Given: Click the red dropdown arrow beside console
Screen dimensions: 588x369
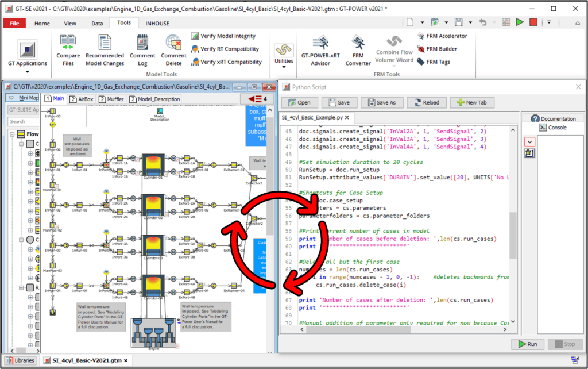Looking at the screenshot, I should 529,142.
